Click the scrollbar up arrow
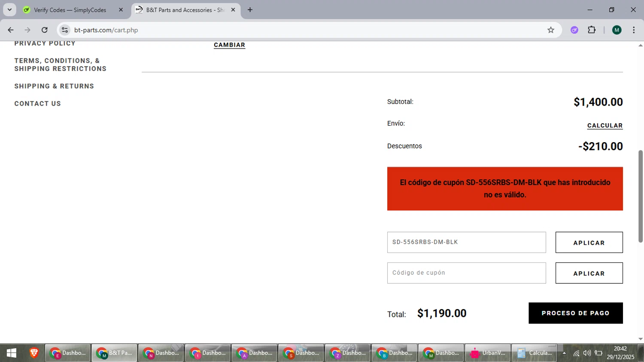 (x=641, y=45)
